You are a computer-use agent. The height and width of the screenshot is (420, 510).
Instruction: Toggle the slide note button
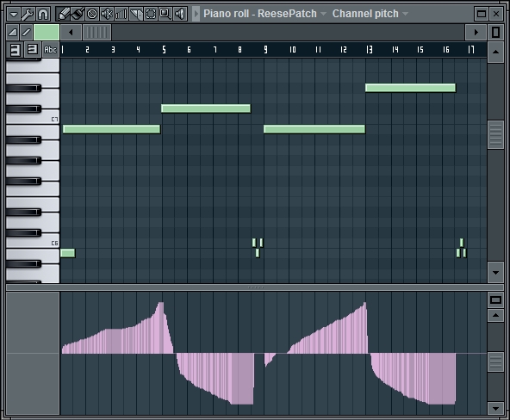click(x=26, y=32)
